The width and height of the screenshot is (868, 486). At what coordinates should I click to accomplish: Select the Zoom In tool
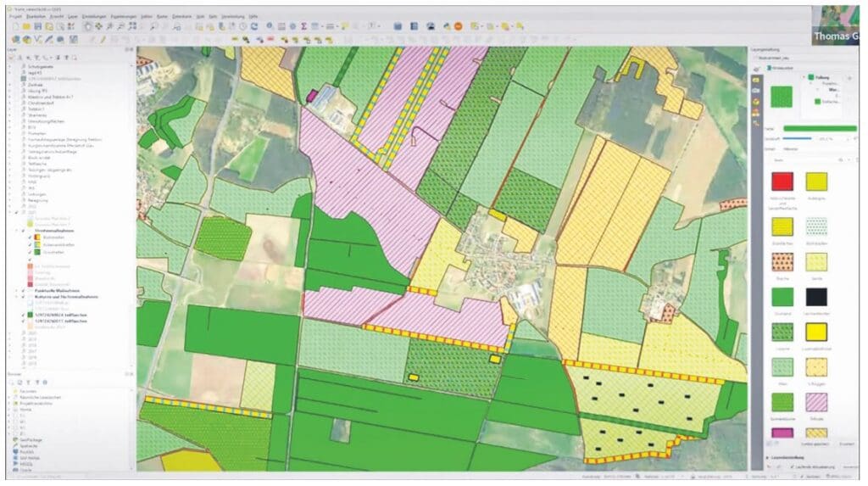pos(109,26)
